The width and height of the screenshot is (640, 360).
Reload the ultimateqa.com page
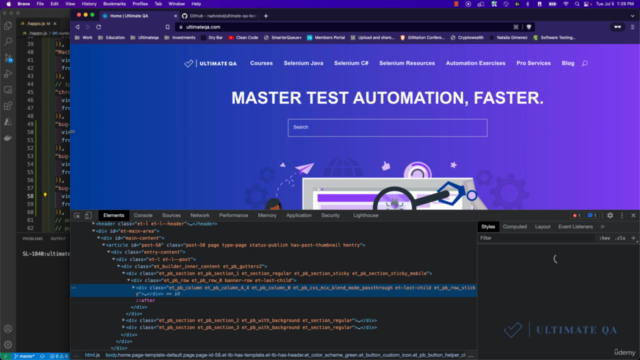click(98, 27)
